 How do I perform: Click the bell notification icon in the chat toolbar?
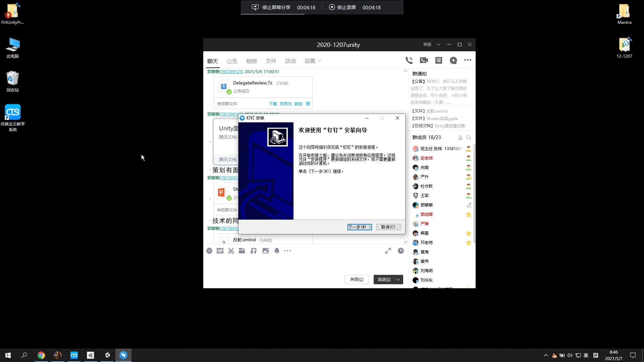pyautogui.click(x=277, y=251)
